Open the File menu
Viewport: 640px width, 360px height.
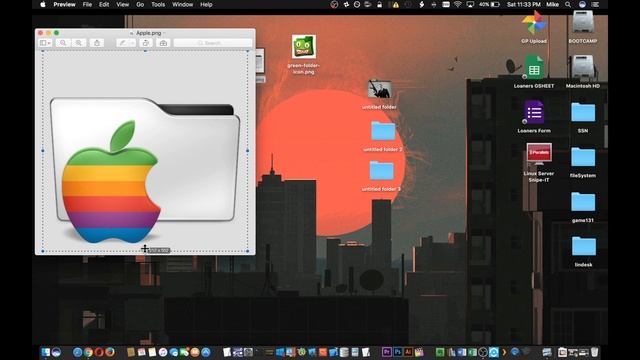tap(87, 4)
